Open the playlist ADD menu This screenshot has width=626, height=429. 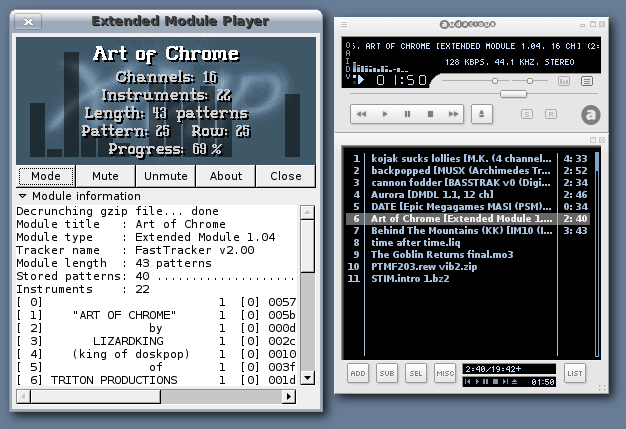pyautogui.click(x=358, y=373)
